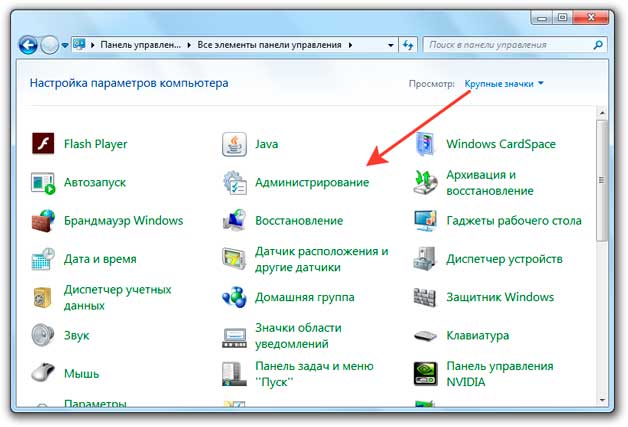
Task: Open the Автозапуск icon
Action: [43, 183]
